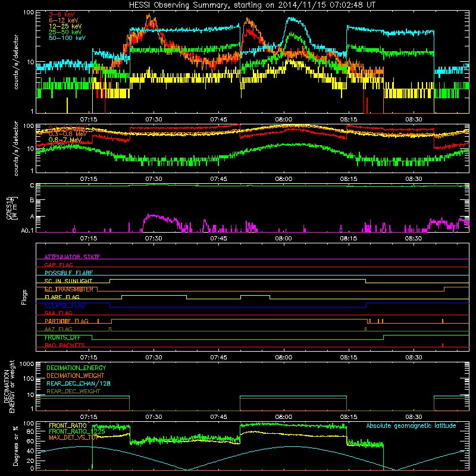Click the 08:30 tick label under decimation panel
This screenshot has width=476, height=476.
pyautogui.click(x=414, y=417)
